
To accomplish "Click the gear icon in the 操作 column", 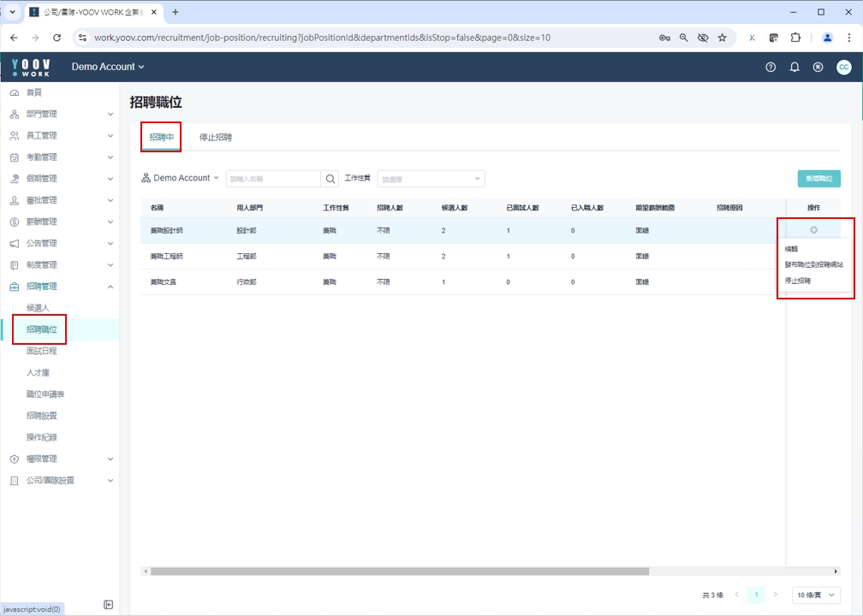I will (x=813, y=230).
